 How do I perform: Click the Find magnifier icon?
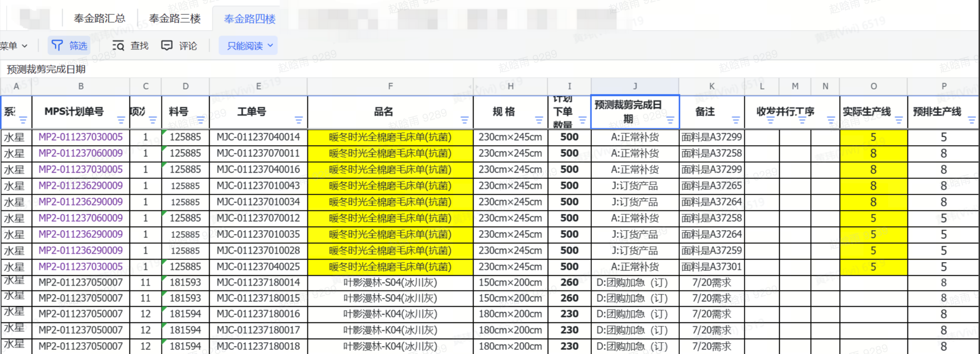118,46
